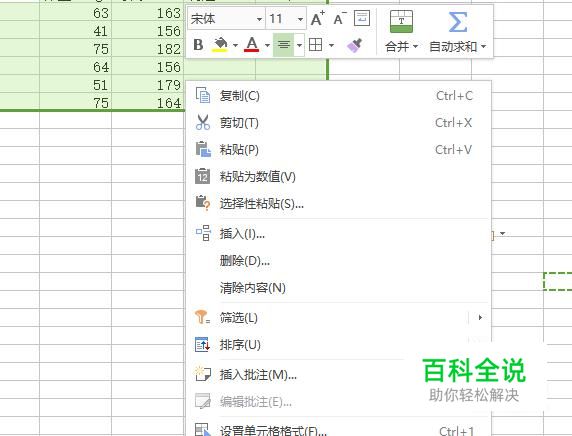Apply the yellow fill color bucket
The image size is (572, 436).
pos(220,45)
